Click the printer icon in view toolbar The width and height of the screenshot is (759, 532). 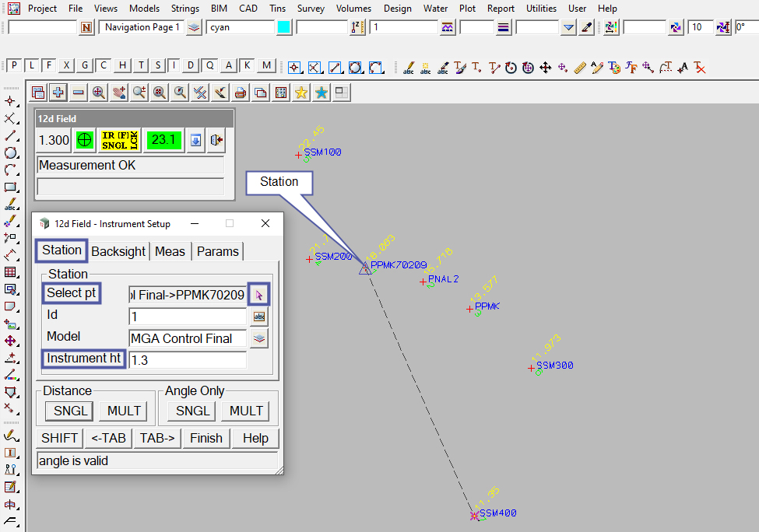241,93
